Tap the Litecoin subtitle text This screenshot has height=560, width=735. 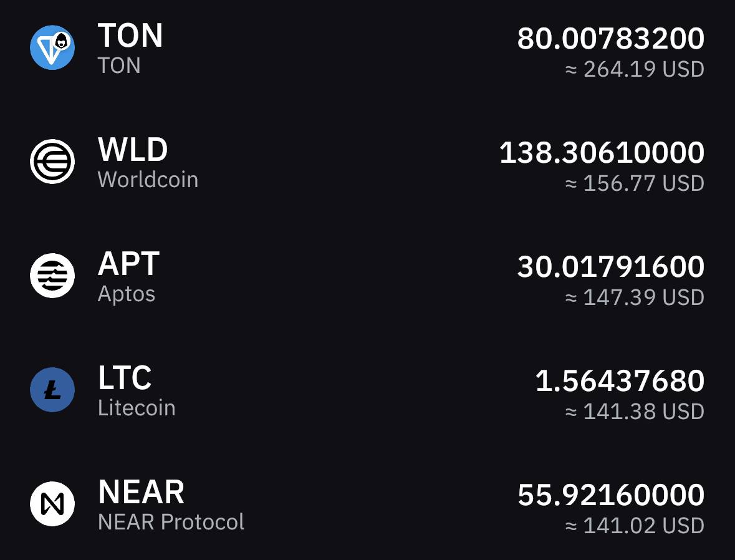point(137,408)
